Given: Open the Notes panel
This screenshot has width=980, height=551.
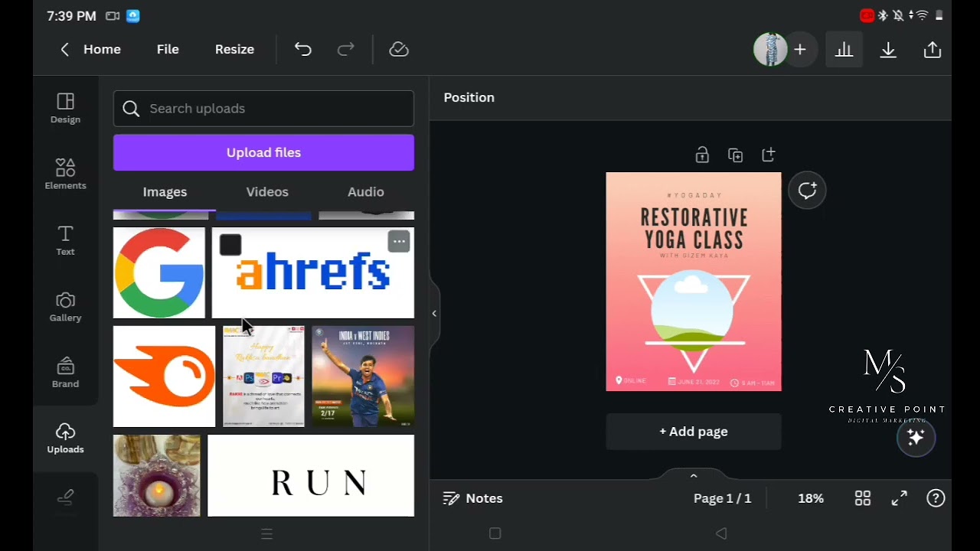Looking at the screenshot, I should (473, 498).
